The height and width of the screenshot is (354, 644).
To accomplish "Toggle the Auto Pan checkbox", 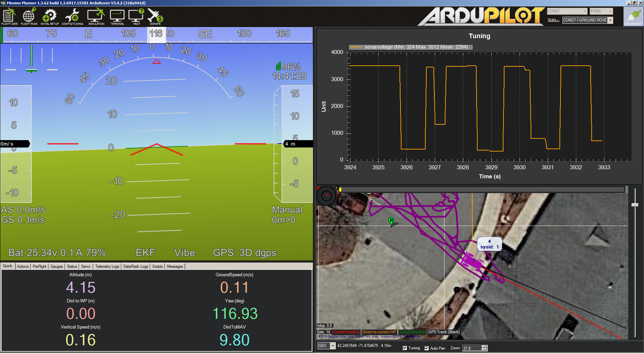I will [427, 348].
